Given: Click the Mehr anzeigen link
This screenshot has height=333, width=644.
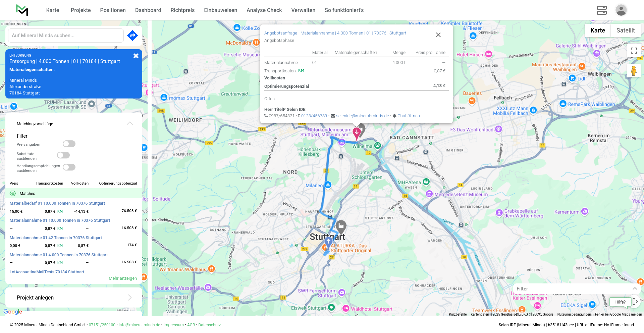Looking at the screenshot, I should click(x=123, y=278).
